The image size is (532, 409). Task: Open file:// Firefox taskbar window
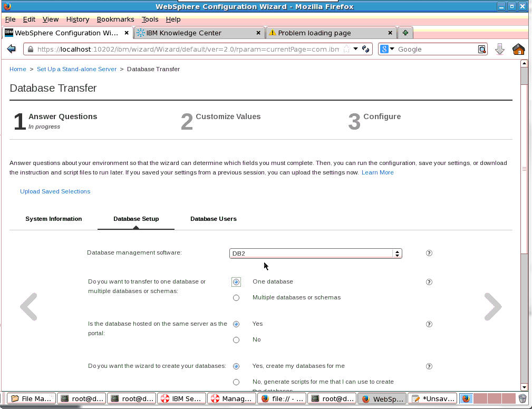pos(282,398)
